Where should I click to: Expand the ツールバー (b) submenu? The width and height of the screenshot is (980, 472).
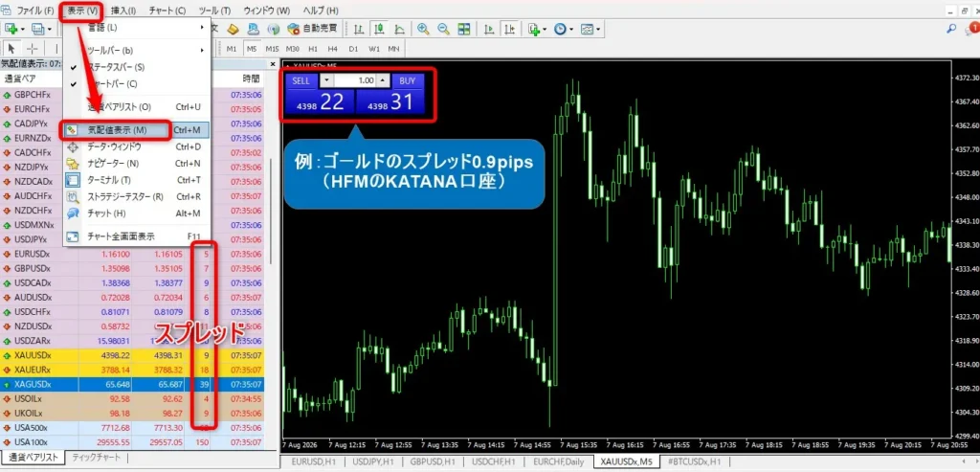tap(136, 50)
